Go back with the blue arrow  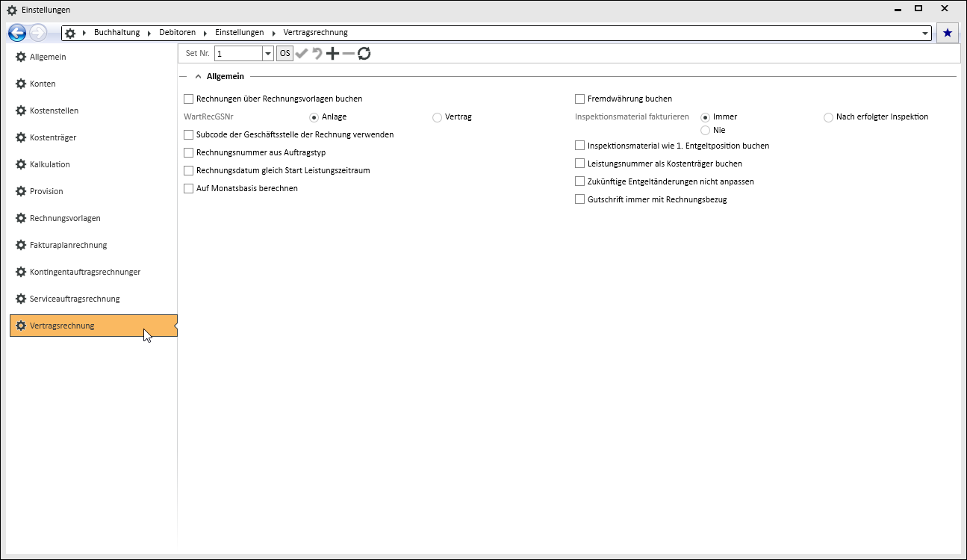(x=17, y=33)
